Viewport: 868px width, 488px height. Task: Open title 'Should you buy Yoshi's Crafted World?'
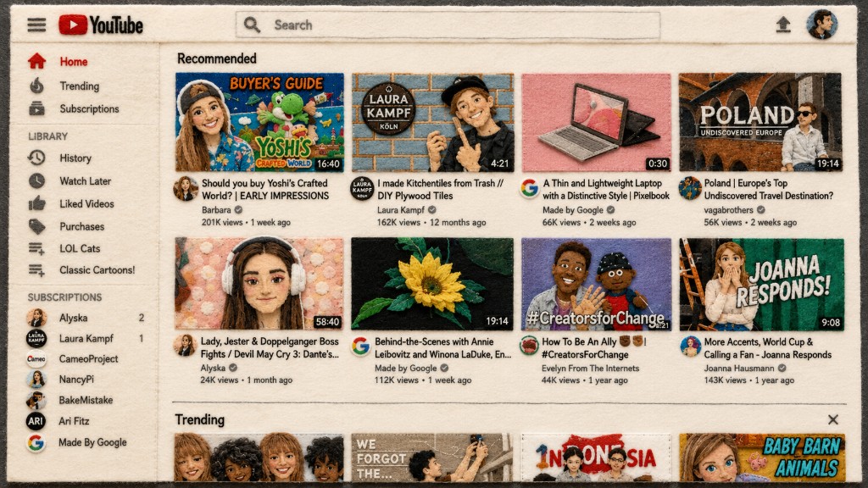pyautogui.click(x=265, y=189)
